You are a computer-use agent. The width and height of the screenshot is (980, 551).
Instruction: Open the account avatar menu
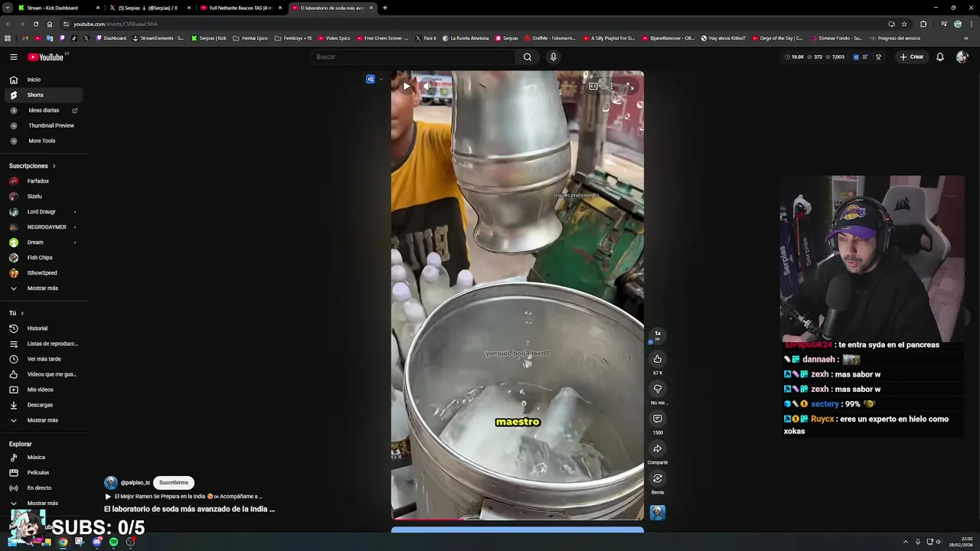962,57
